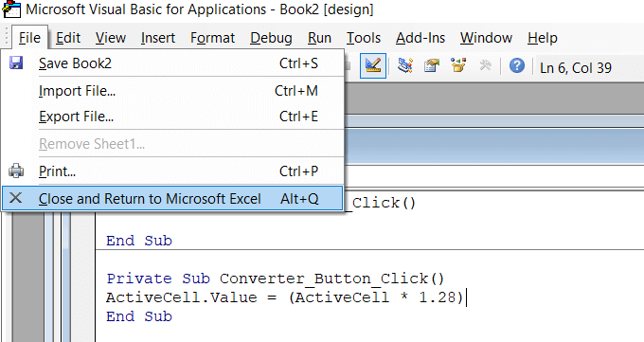Open Project Explorer from toolbar
Image resolution: width=644 pixels, height=342 pixels.
[x=405, y=65]
